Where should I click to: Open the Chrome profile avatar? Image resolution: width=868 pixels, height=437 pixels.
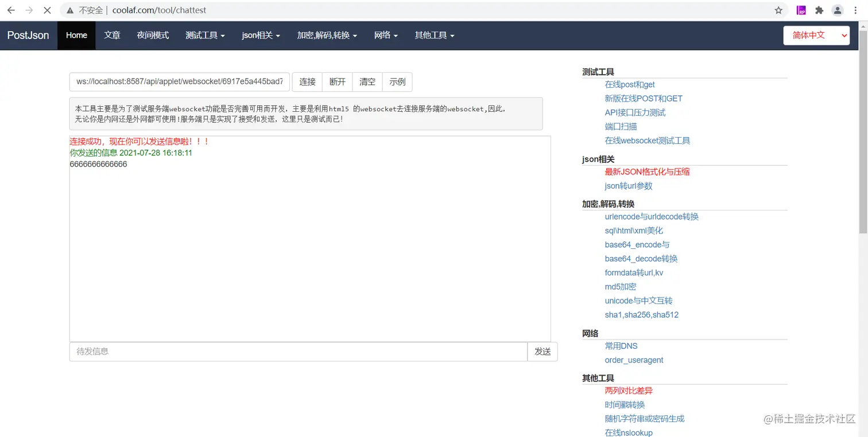pos(838,10)
